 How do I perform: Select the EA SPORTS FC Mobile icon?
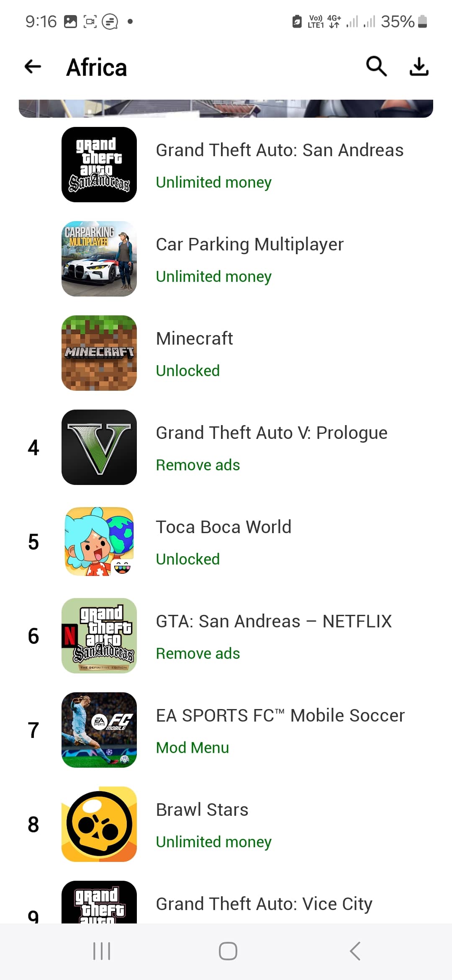click(99, 730)
